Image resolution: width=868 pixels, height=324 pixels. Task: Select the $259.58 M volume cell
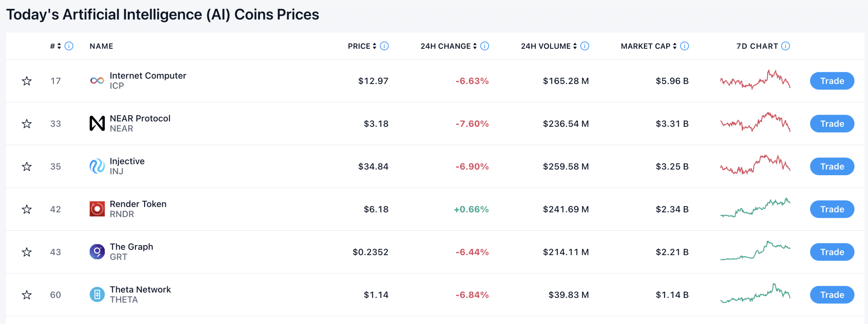566,166
